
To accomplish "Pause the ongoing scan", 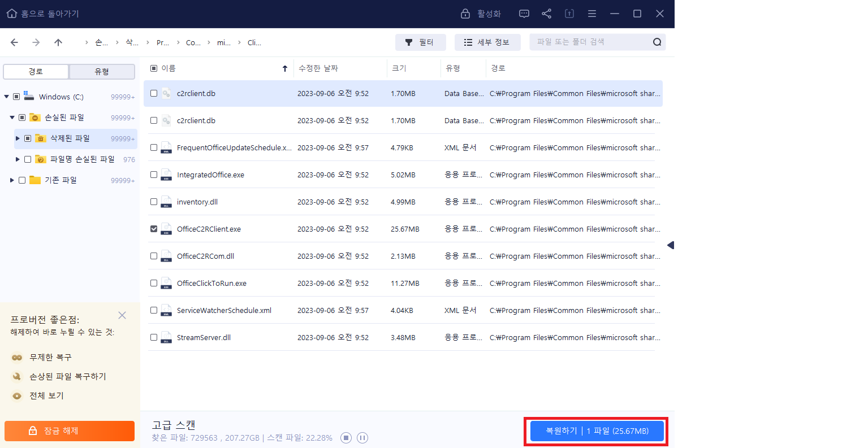I will pyautogui.click(x=362, y=437).
